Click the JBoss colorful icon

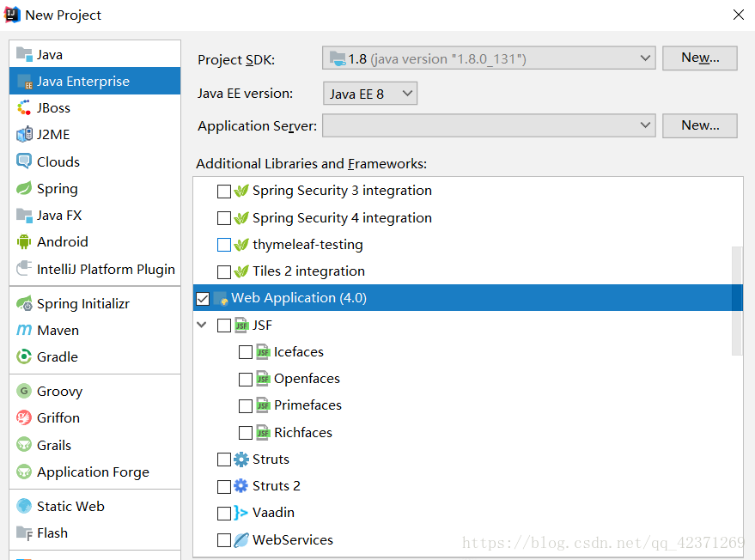pos(24,108)
